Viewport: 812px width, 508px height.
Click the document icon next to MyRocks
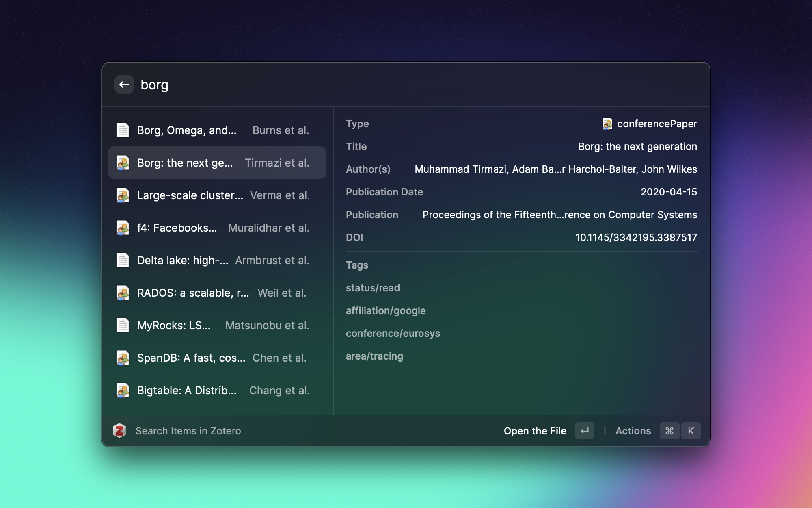tap(122, 326)
